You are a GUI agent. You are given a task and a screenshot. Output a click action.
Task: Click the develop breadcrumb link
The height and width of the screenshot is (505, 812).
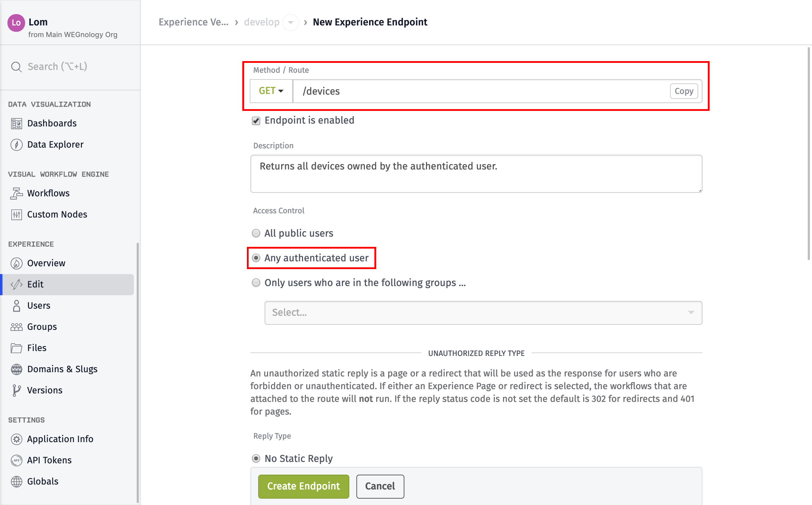coord(262,22)
